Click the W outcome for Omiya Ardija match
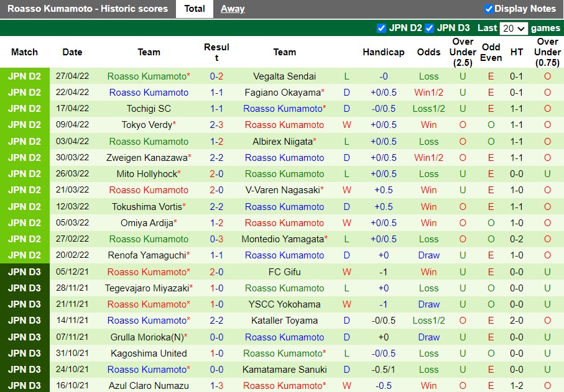Screen dimensions: 564x392 (x=347, y=223)
